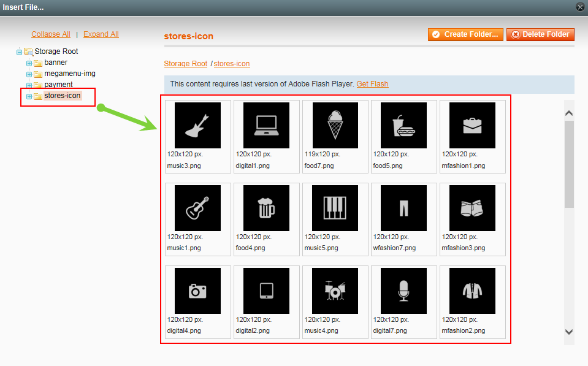Click the wfashion7.png file name label
The width and height of the screenshot is (588, 366).
[x=394, y=248]
